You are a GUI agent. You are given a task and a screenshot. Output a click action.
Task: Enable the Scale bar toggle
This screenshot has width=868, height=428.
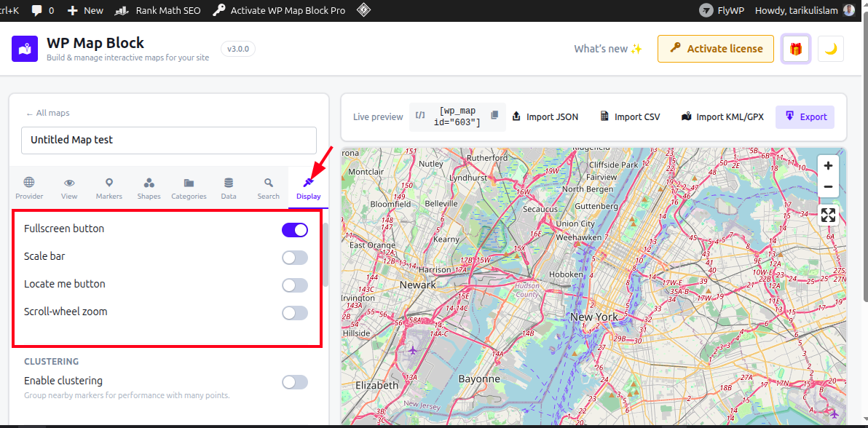click(x=294, y=258)
